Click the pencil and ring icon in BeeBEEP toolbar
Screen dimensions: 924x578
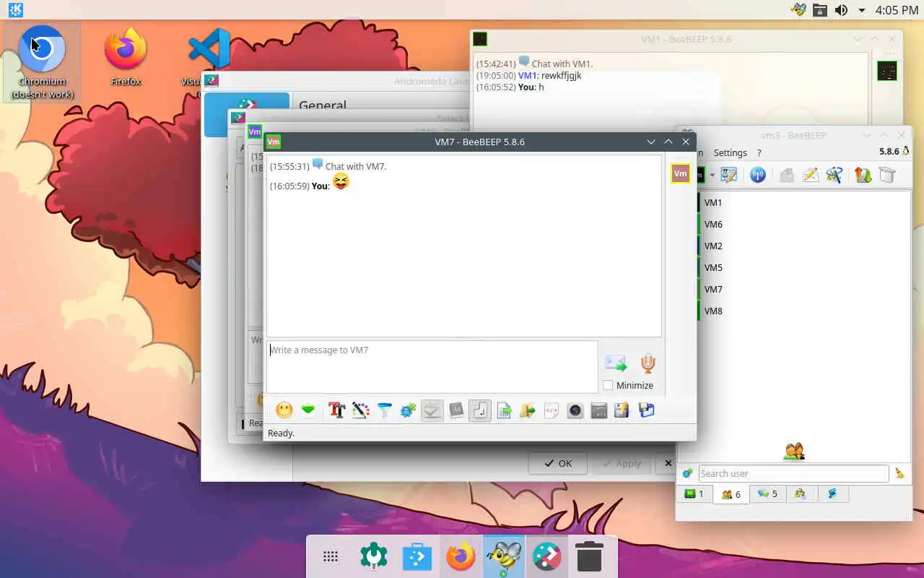tap(834, 175)
